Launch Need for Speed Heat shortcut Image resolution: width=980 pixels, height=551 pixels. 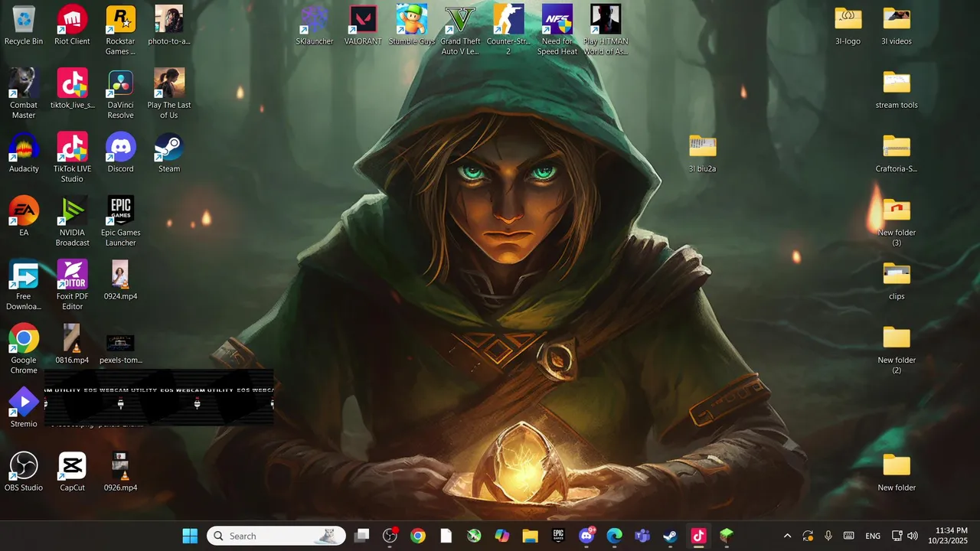click(x=557, y=30)
